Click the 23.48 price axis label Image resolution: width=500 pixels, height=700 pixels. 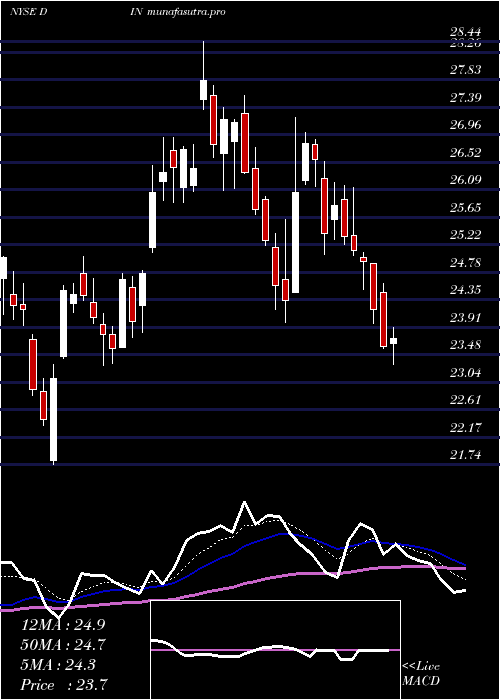coord(466,345)
